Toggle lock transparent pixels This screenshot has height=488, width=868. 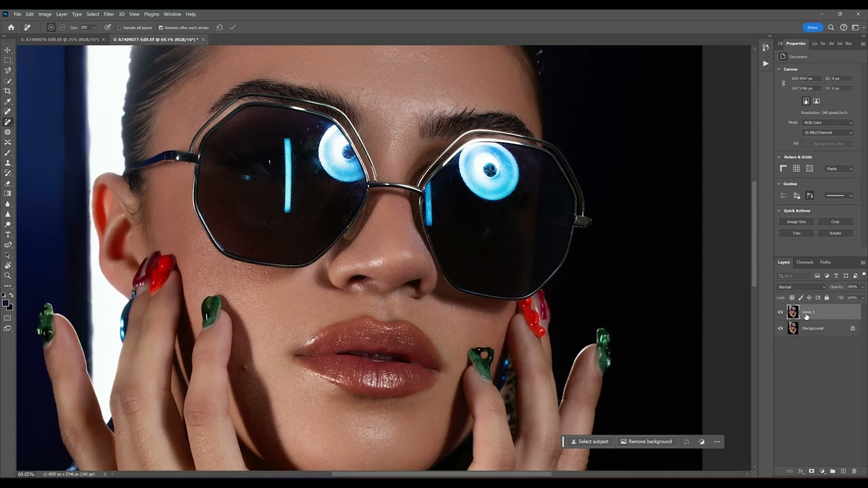tap(791, 298)
